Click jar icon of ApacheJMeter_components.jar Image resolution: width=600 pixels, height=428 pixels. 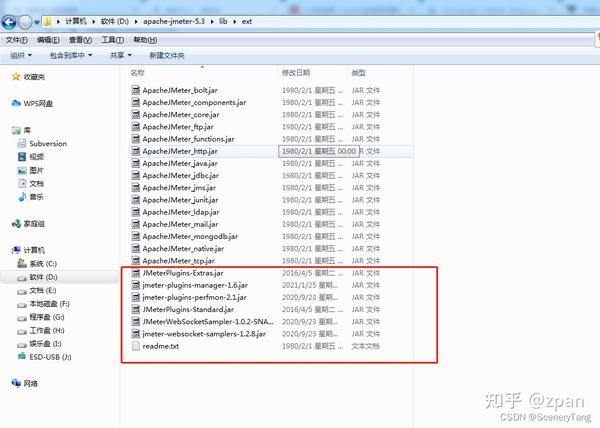135,102
